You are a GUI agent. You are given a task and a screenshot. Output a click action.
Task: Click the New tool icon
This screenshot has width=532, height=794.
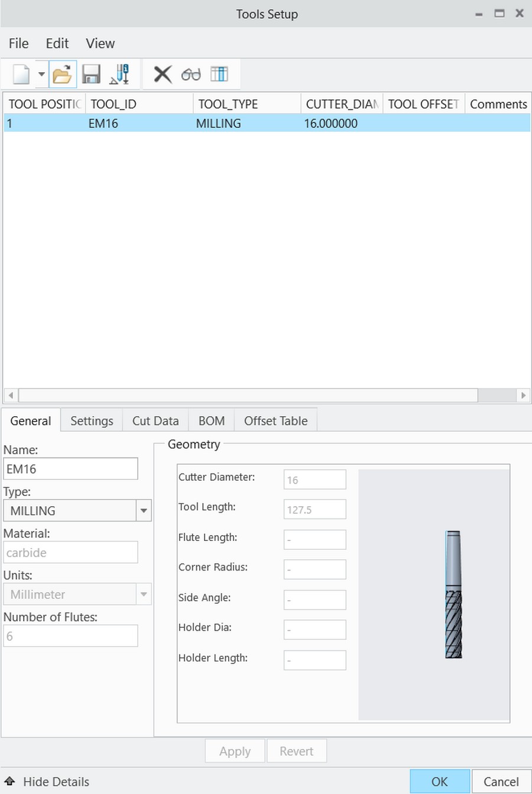tap(21, 74)
